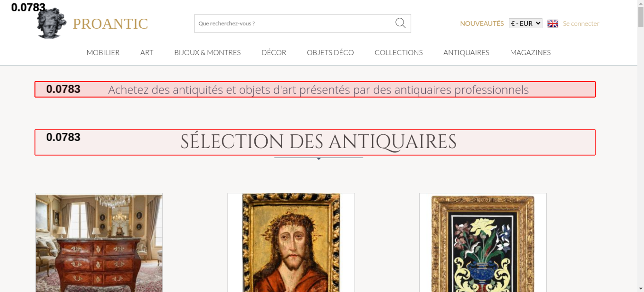Screen dimensions: 644x292
Task: Click the PROANTIC brand name text
Action: coord(110,24)
